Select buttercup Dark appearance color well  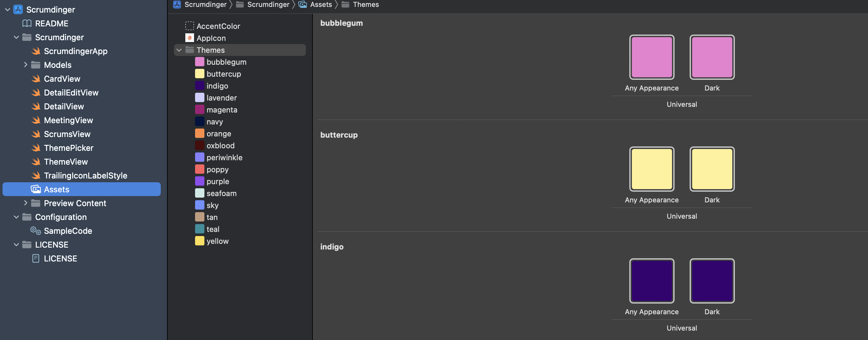coord(712,169)
